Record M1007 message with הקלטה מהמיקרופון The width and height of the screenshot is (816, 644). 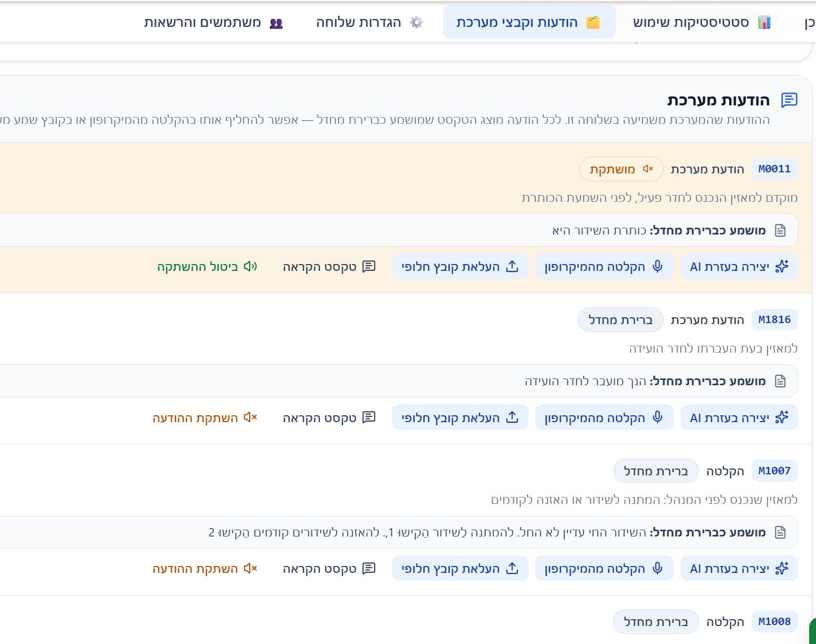coord(604,569)
